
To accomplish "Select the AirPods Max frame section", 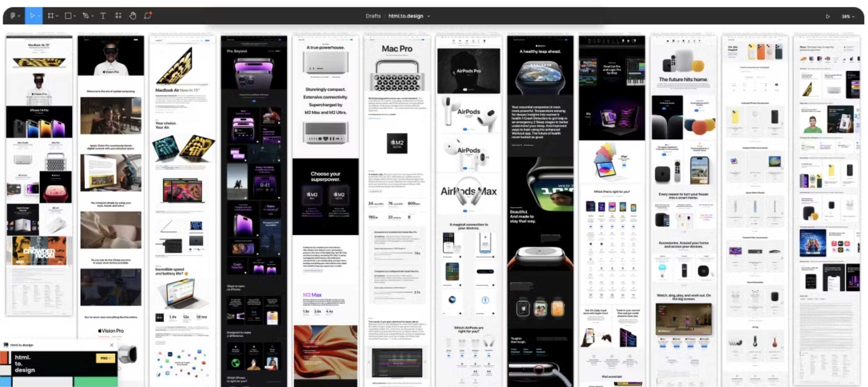I will coord(468,192).
